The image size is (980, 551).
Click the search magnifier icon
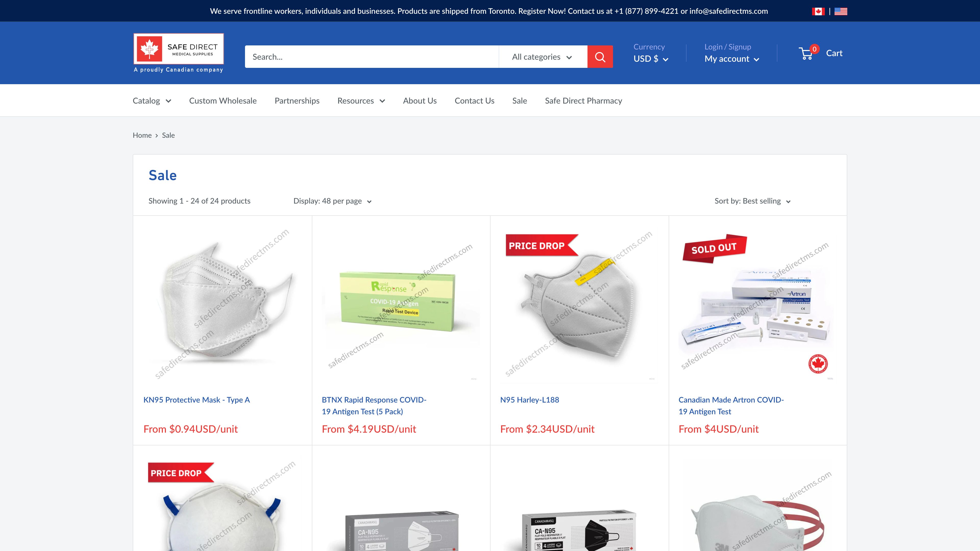tap(600, 56)
